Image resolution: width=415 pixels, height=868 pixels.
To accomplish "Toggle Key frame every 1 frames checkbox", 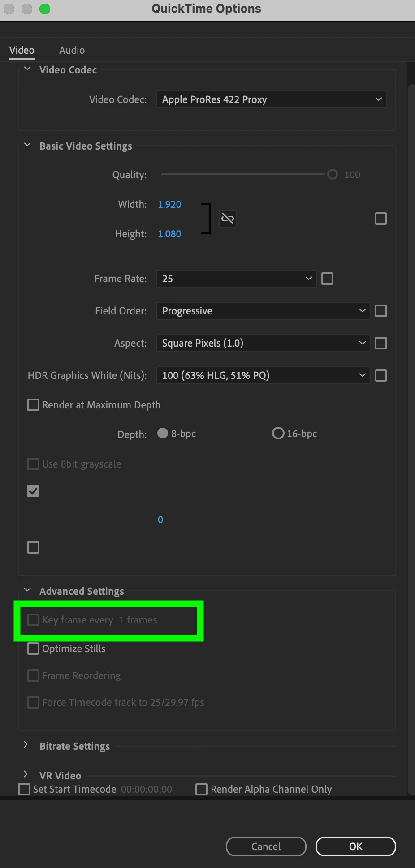I will 33,620.
